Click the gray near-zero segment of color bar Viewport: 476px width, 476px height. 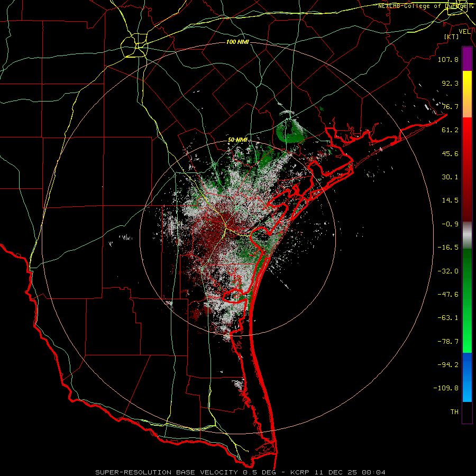click(x=467, y=235)
